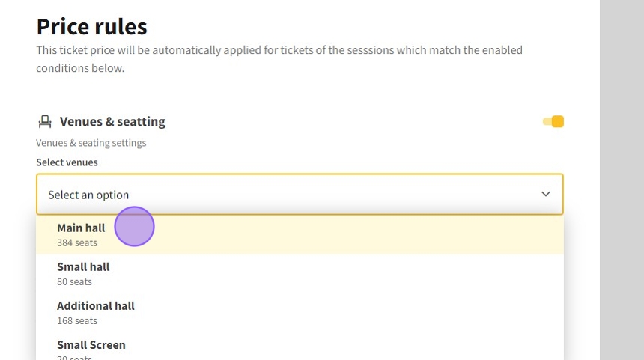Click the 80 seats caption under Small hall
Screen dimensions: 644x360
pyautogui.click(x=74, y=281)
